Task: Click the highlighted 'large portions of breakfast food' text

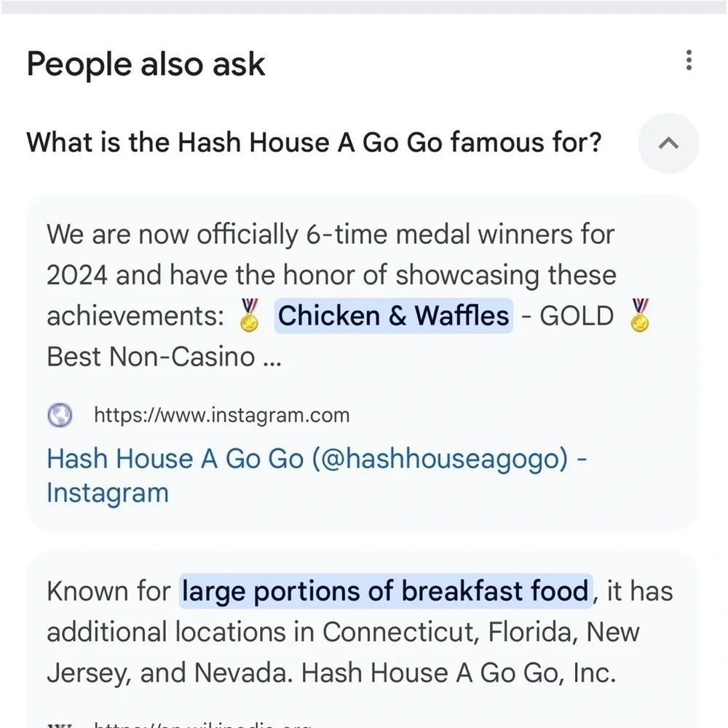Action: click(x=386, y=591)
